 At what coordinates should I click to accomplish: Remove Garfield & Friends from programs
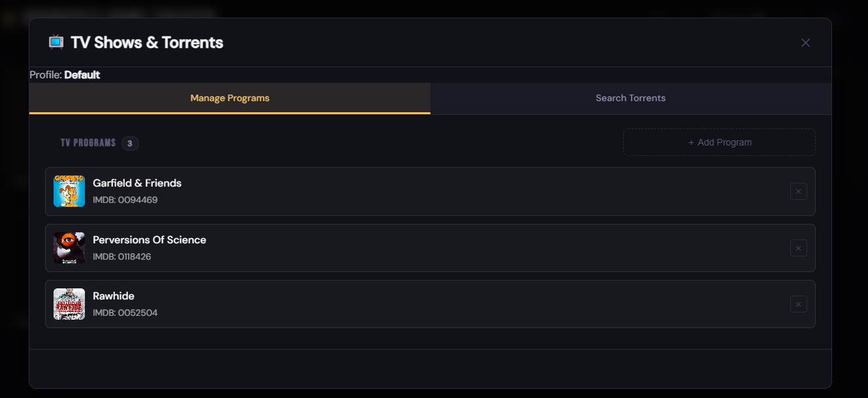click(x=798, y=191)
